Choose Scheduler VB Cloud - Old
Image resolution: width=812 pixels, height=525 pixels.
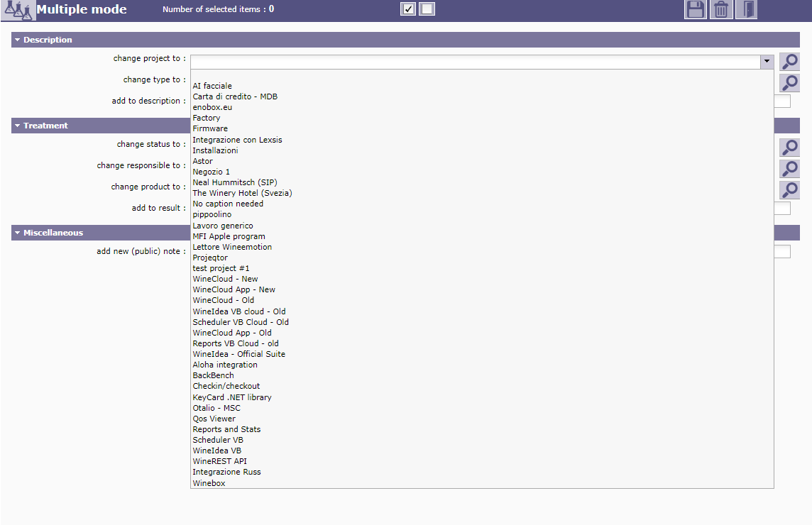(482, 322)
